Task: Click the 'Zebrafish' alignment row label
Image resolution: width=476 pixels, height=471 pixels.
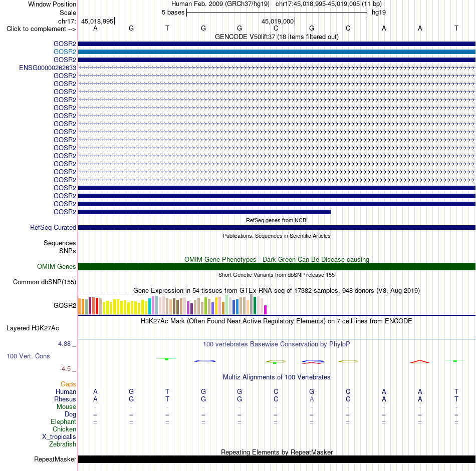Action: point(63,444)
